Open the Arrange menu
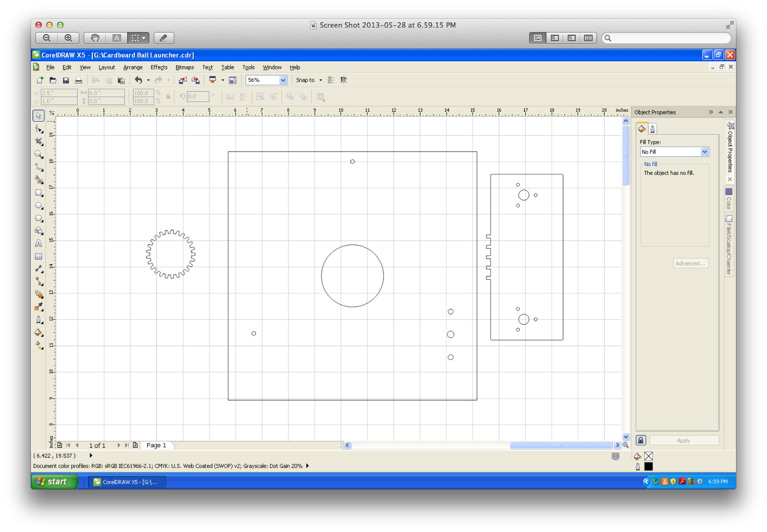Viewport: 767px width, 532px height. pyautogui.click(x=133, y=67)
